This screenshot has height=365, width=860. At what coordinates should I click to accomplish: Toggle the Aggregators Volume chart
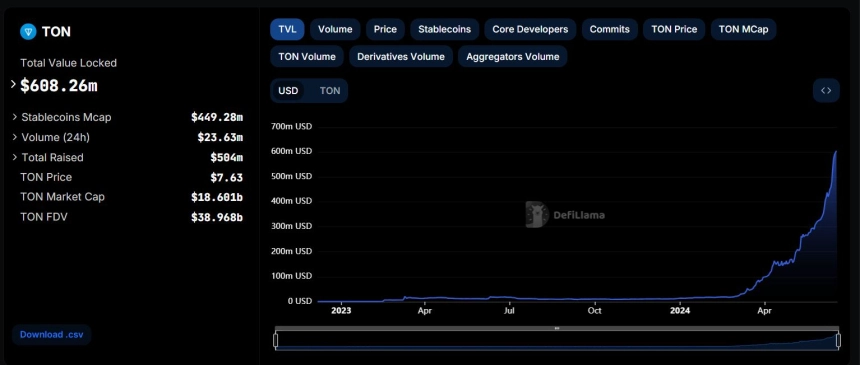tap(513, 57)
